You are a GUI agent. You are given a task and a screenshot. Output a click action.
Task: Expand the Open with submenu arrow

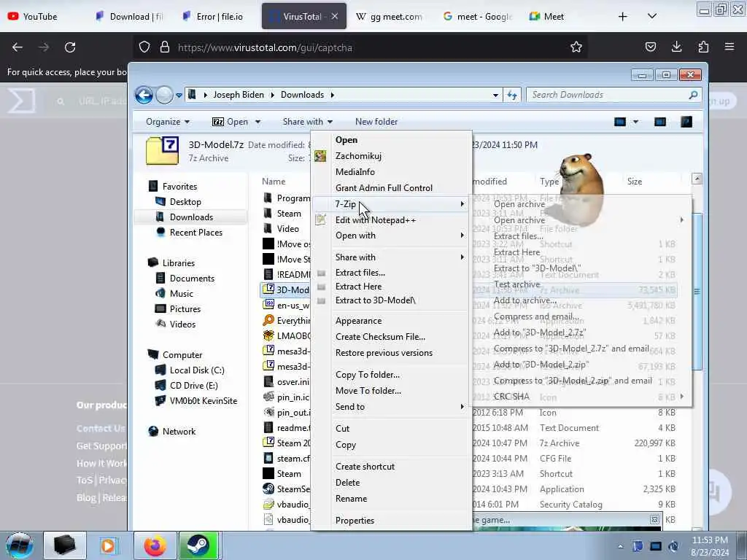tap(462, 236)
